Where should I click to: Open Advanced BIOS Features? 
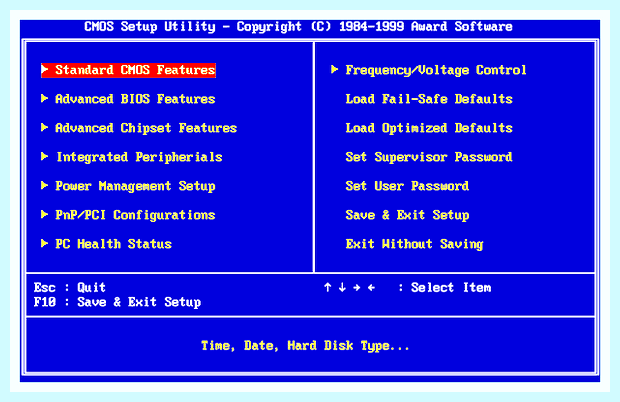pos(135,99)
